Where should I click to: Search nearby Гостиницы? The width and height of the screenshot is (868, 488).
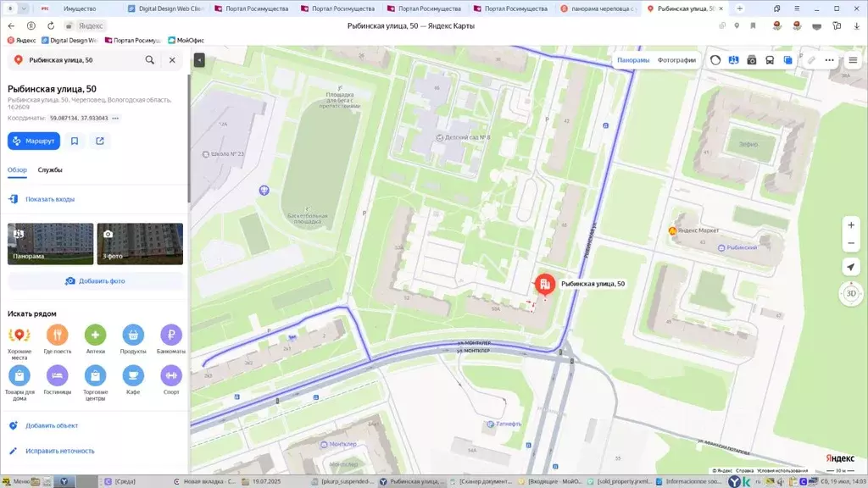(58, 380)
